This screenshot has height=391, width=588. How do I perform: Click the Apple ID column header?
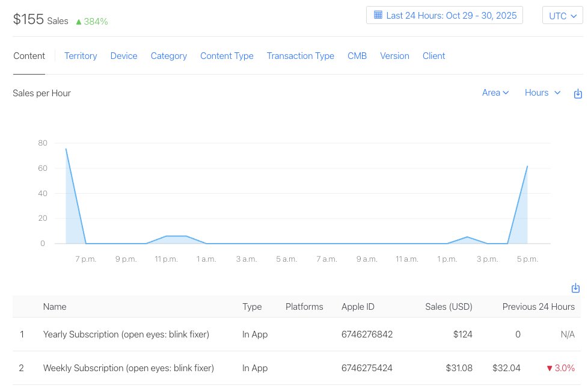pyautogui.click(x=358, y=307)
